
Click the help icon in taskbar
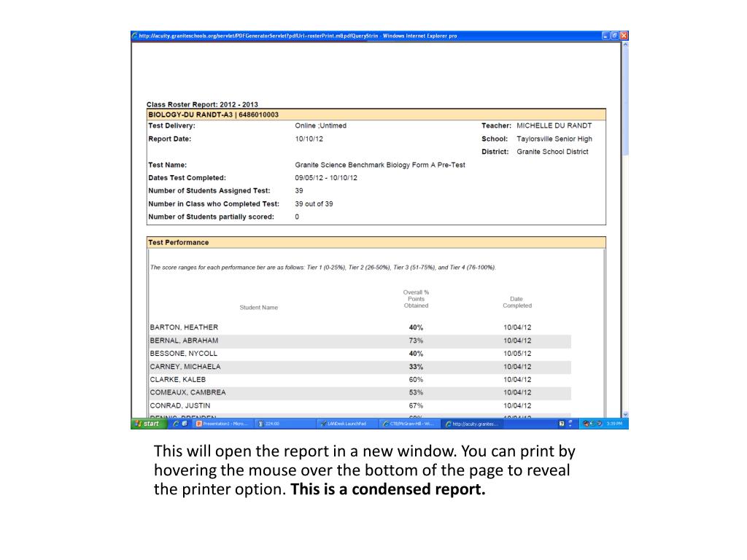(x=562, y=424)
